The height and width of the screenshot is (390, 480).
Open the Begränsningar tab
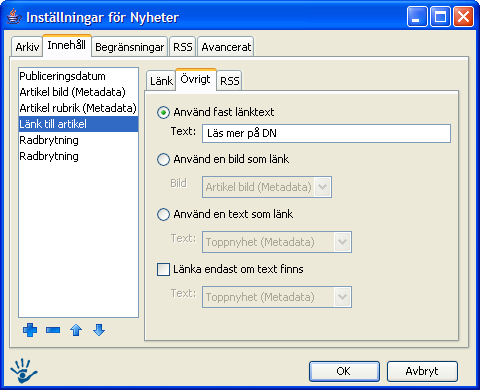pyautogui.click(x=129, y=47)
